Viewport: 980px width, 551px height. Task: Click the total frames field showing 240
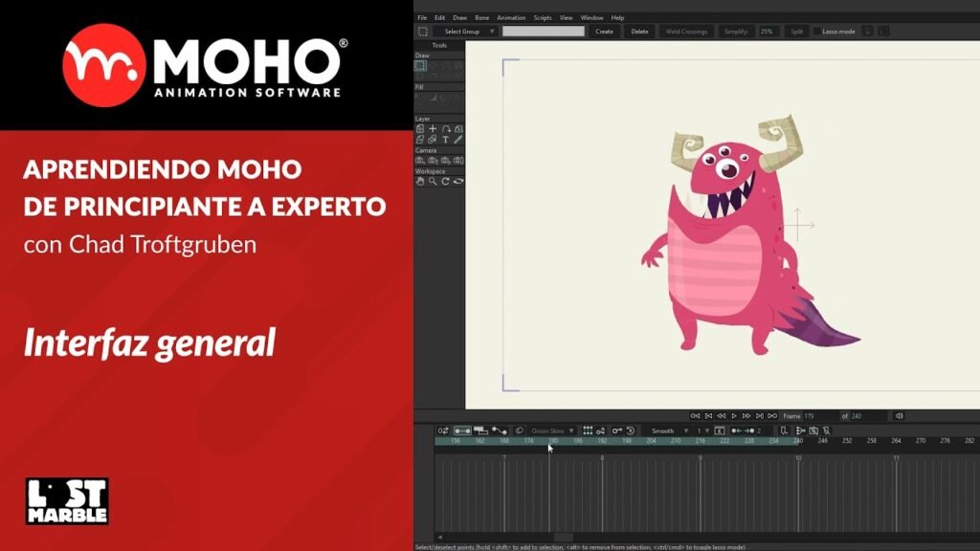click(867, 416)
